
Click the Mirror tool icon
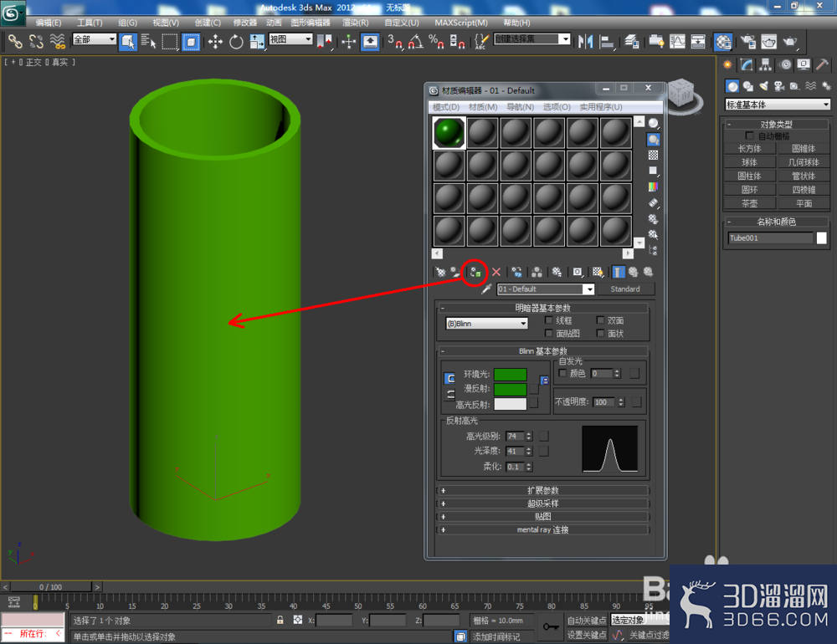[586, 42]
